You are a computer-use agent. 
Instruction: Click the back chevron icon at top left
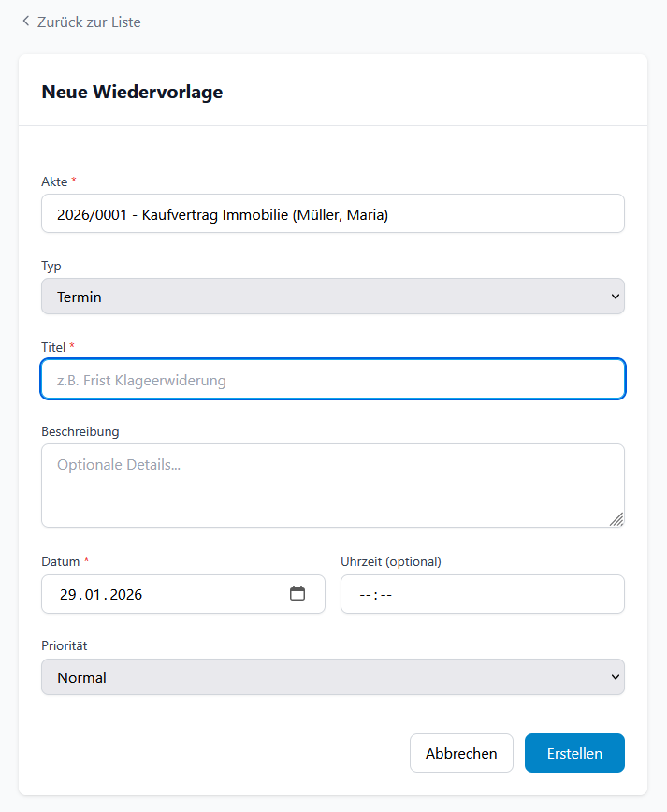tap(24, 21)
